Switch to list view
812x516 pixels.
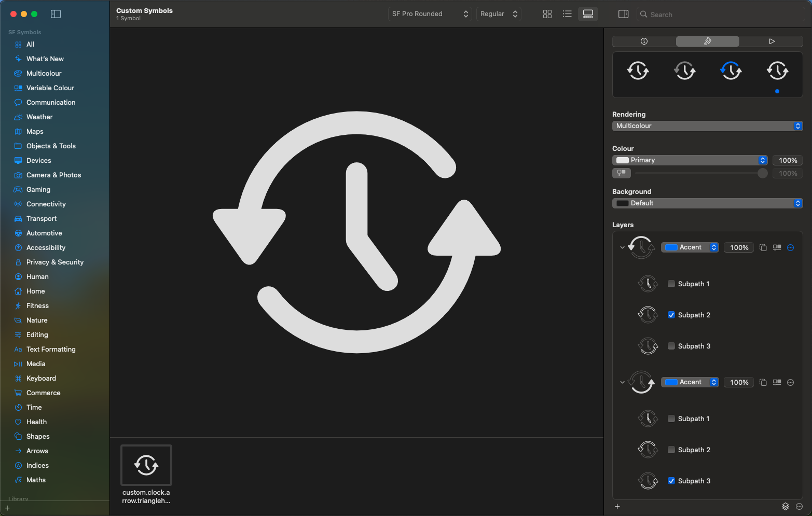coord(567,14)
